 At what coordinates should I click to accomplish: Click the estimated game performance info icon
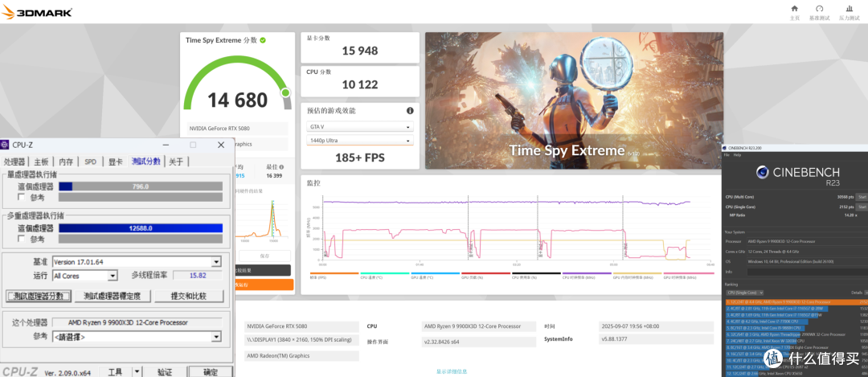click(x=410, y=110)
